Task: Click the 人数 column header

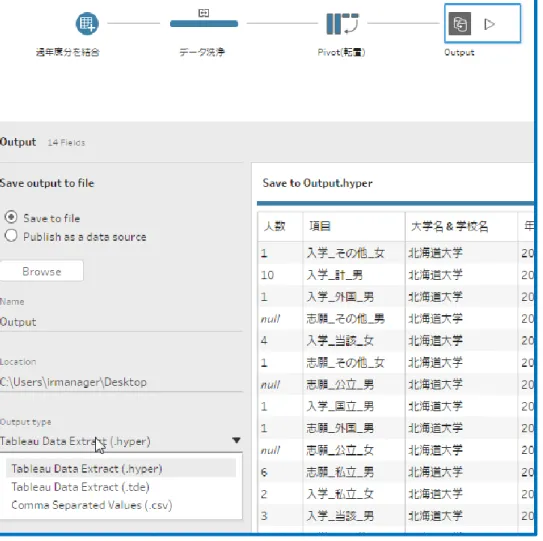Action: click(281, 226)
